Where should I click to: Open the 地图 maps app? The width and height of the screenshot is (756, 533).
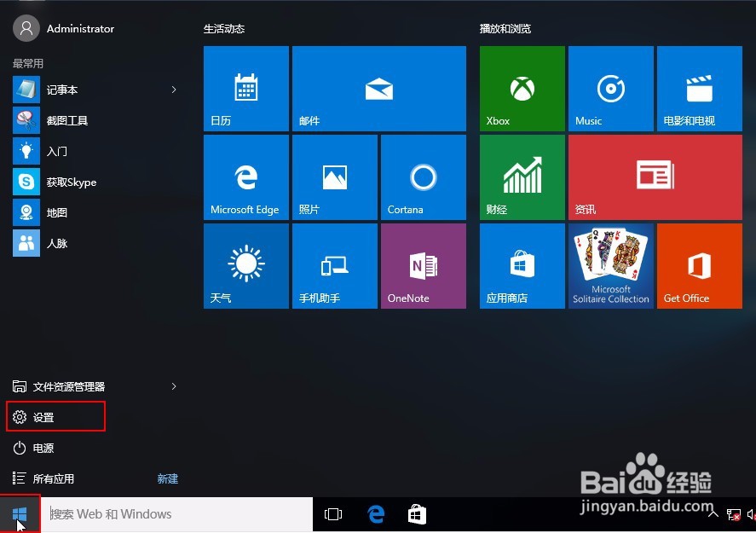point(96,212)
